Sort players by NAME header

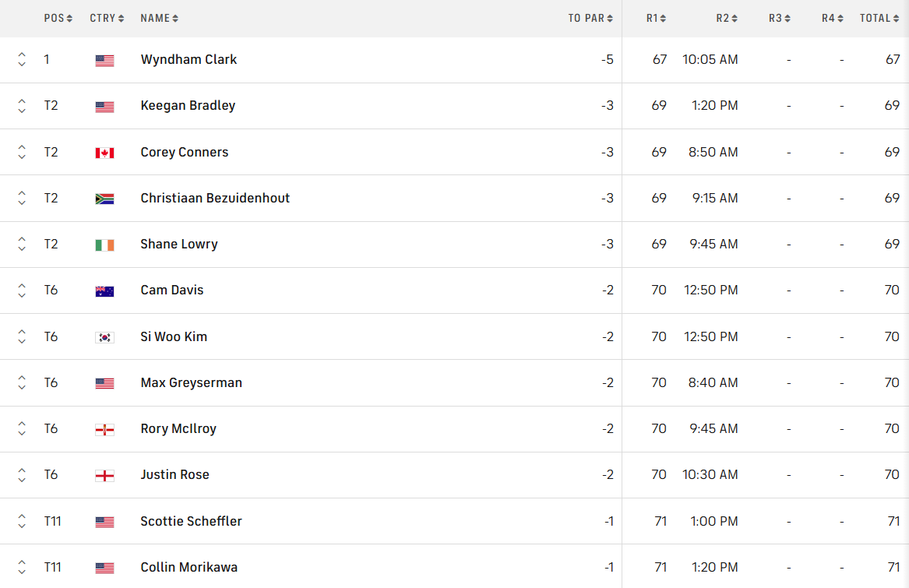pos(159,18)
